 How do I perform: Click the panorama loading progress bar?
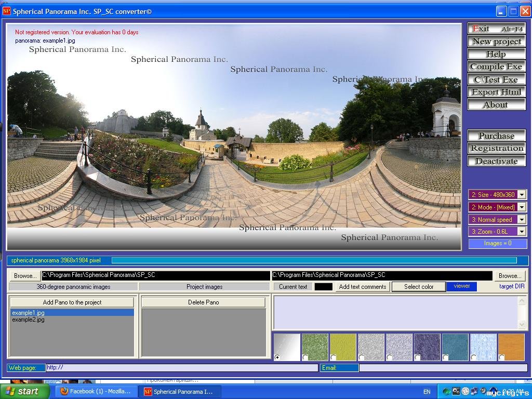314,260
